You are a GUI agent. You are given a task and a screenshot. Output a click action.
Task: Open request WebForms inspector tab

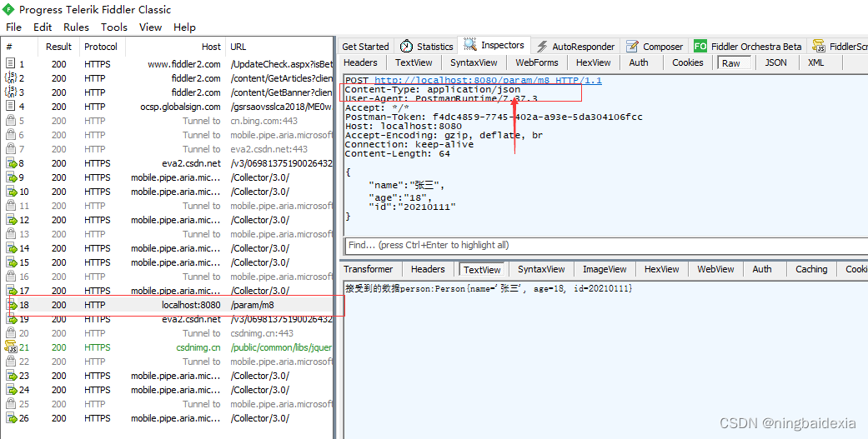pos(537,62)
